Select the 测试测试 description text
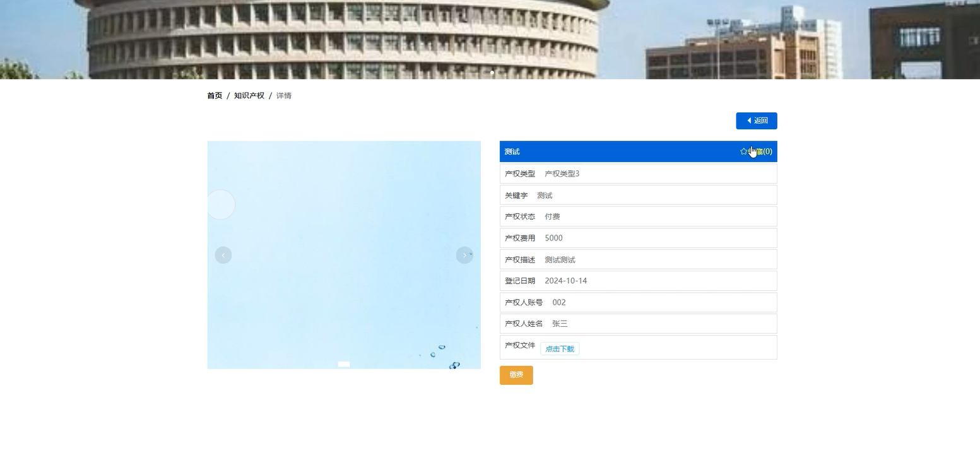The height and width of the screenshot is (453, 980). click(560, 259)
